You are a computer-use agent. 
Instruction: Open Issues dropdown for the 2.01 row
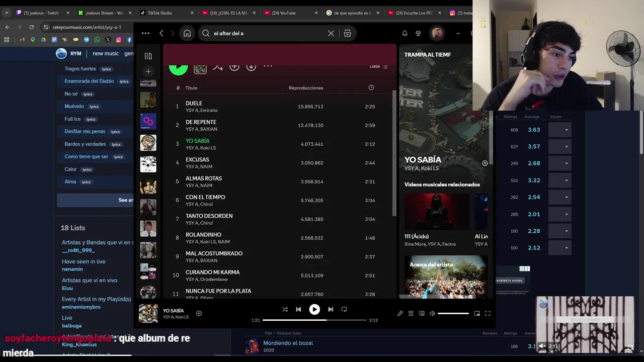coord(560,214)
